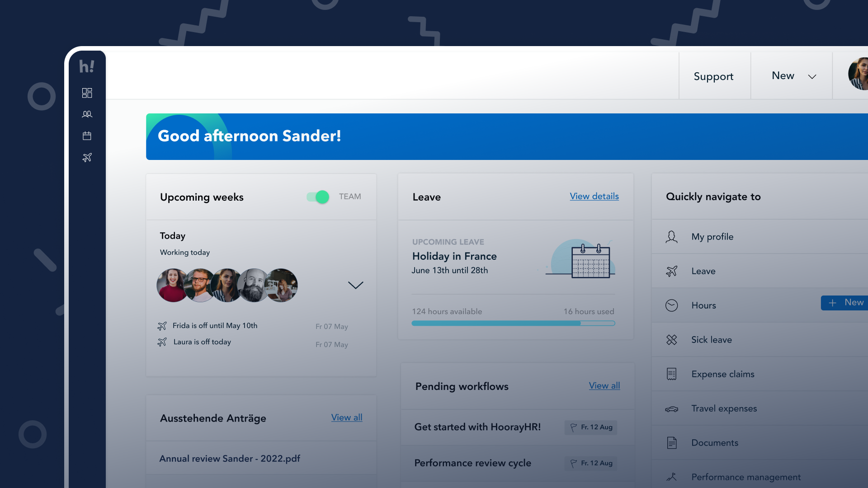Viewport: 868px width, 488px height.
Task: Click the Support menu item
Action: (713, 75)
